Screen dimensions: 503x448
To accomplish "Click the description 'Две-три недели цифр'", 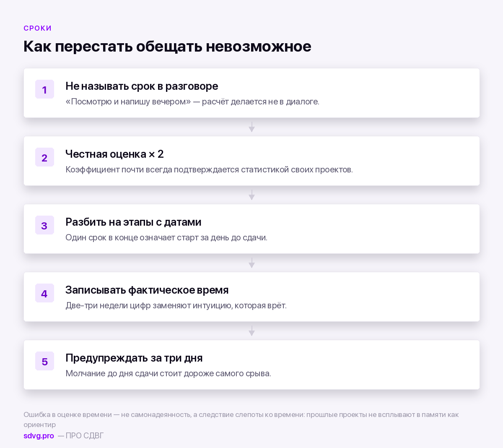I will [176, 305].
